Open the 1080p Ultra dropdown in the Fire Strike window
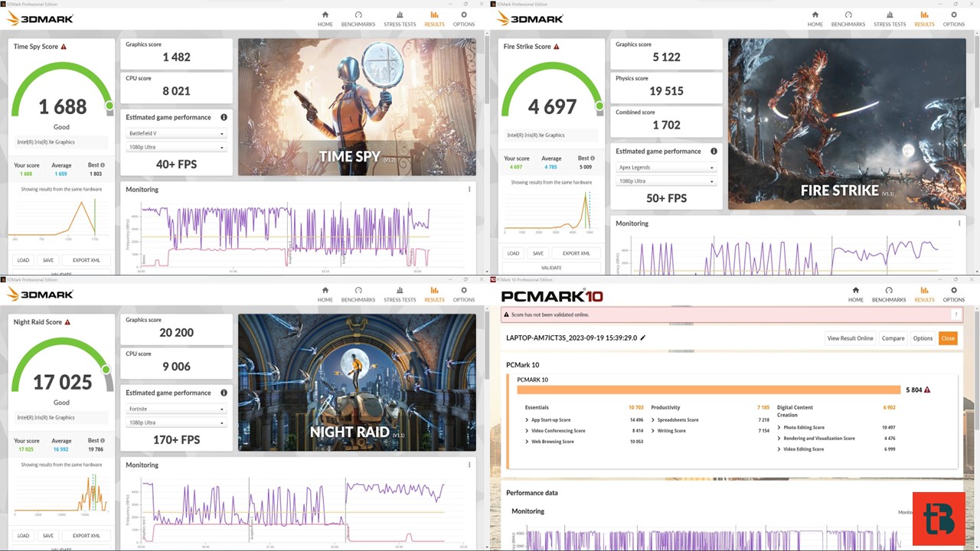The width and height of the screenshot is (980, 551). (666, 181)
